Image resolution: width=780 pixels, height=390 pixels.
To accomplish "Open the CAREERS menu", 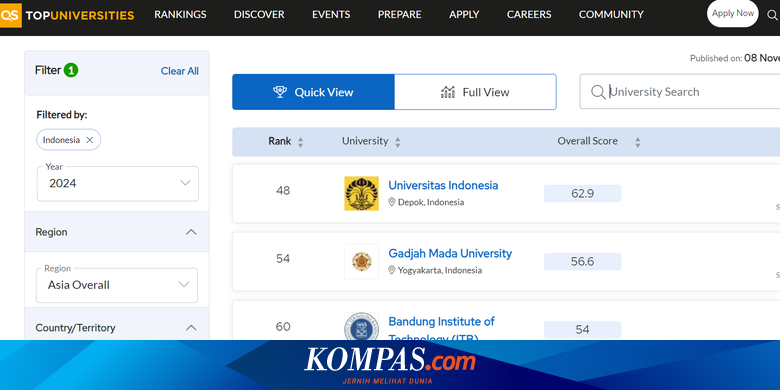I will 529,14.
